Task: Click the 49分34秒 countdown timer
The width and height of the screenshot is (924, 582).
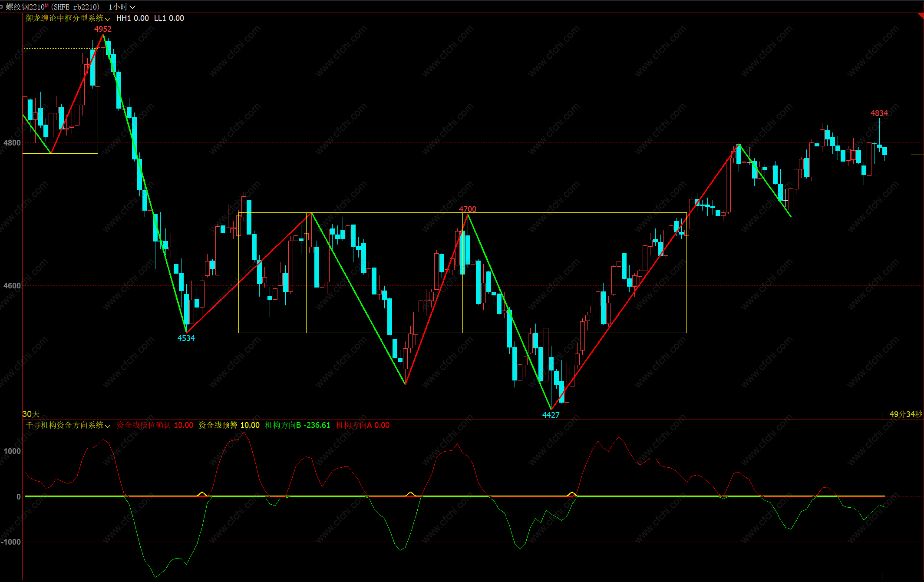Action: pyautogui.click(x=905, y=414)
